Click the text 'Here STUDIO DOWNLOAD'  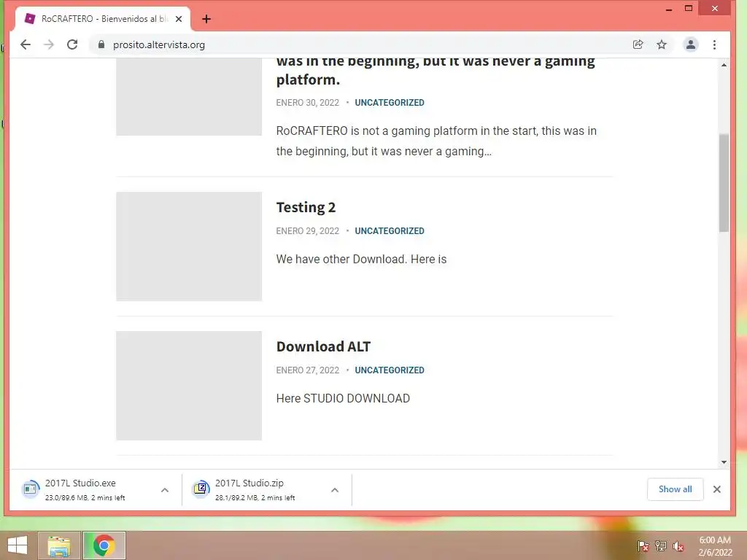point(343,399)
